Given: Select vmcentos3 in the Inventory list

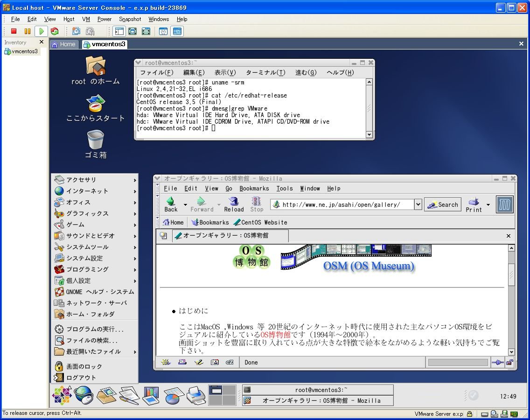Looking at the screenshot, I should coord(21,51).
